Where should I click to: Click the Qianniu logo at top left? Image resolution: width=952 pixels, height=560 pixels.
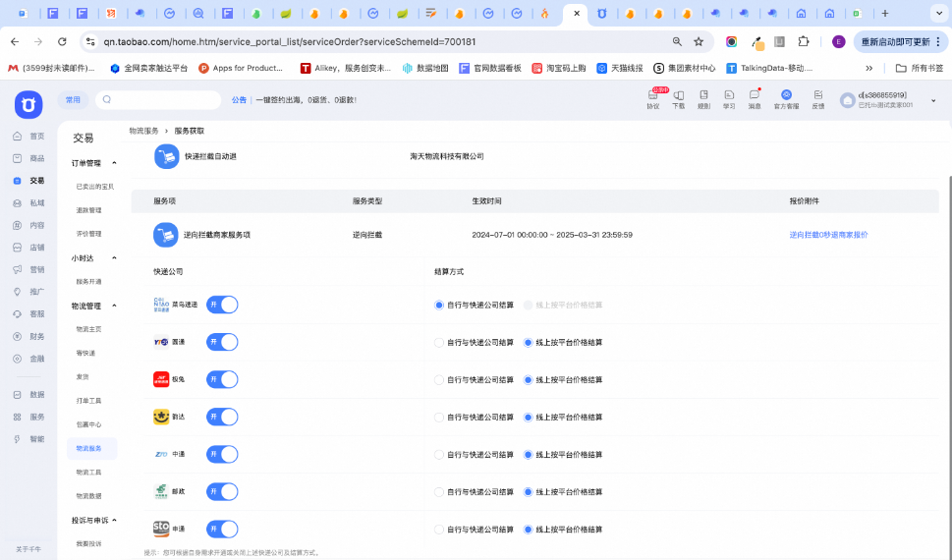(28, 104)
